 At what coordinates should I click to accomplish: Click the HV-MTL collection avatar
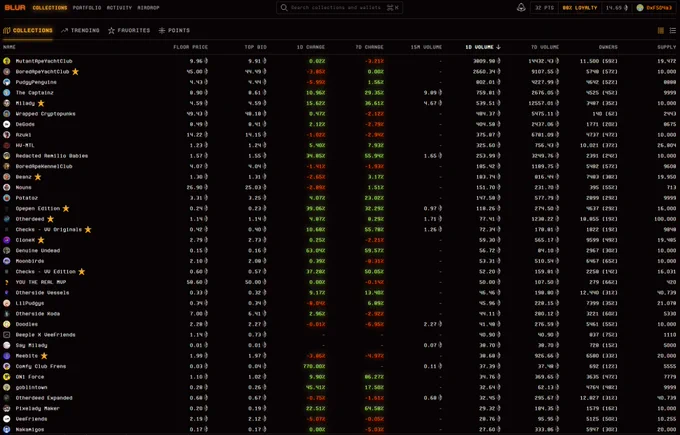(7, 145)
